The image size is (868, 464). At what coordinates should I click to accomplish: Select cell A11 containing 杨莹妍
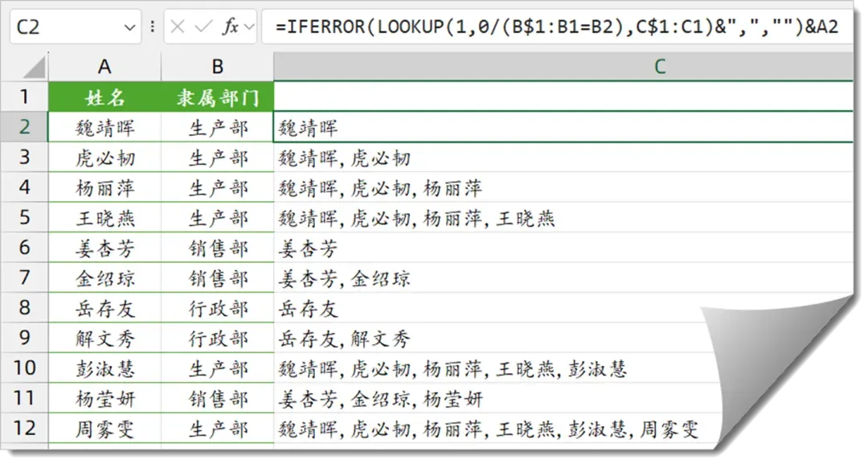pyautogui.click(x=104, y=397)
